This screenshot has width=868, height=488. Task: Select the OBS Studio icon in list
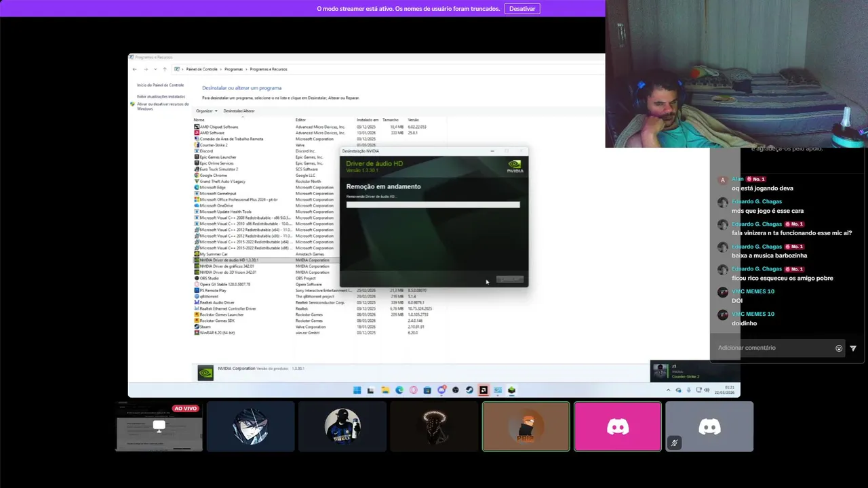[x=197, y=279]
